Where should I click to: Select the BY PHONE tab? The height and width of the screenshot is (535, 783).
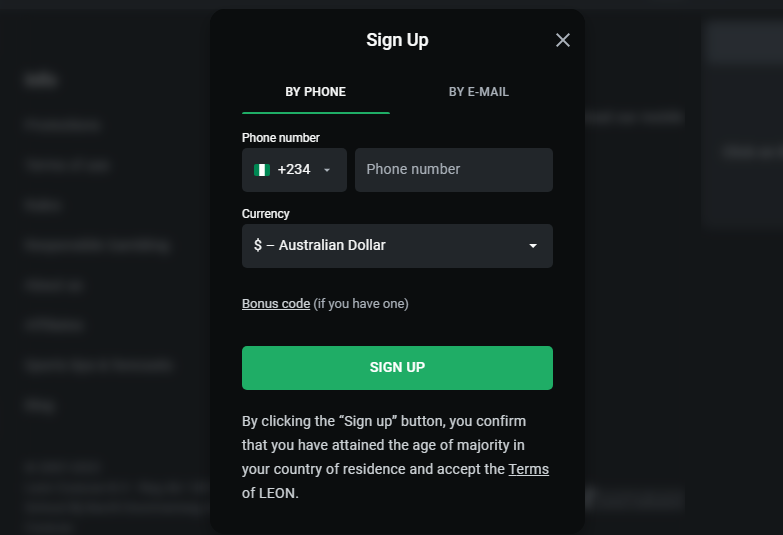(316, 92)
